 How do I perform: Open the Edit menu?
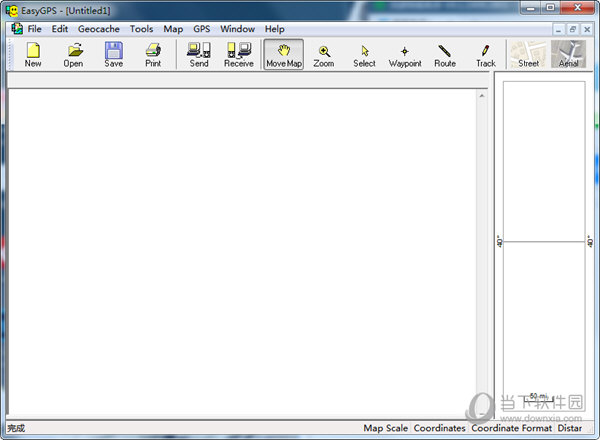(x=60, y=29)
